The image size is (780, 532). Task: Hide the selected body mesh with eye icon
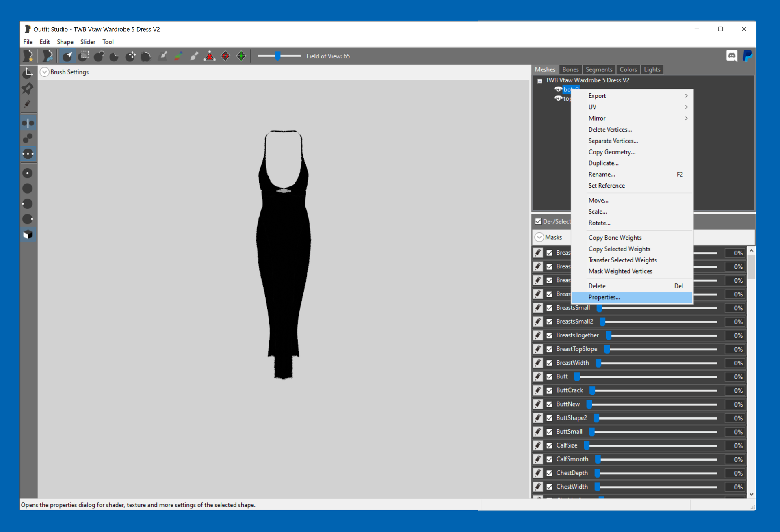click(558, 89)
